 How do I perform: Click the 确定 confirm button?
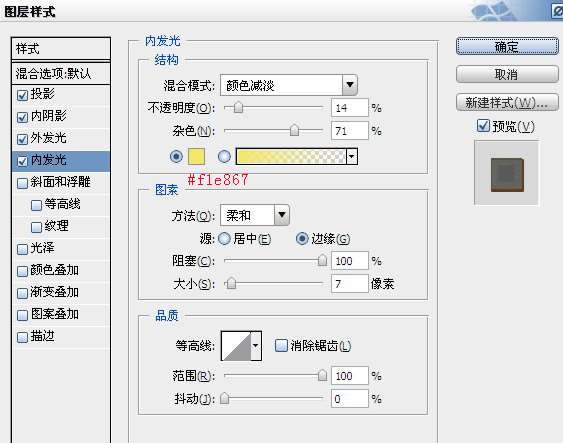pos(507,46)
